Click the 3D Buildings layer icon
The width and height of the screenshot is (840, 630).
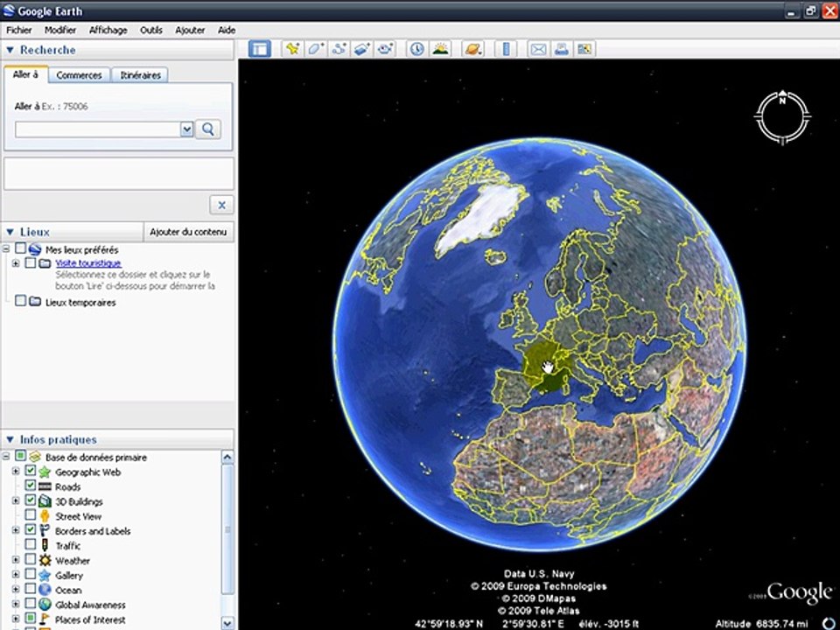point(45,501)
